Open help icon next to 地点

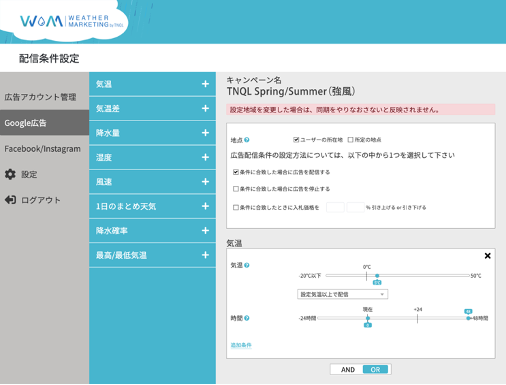coord(247,140)
